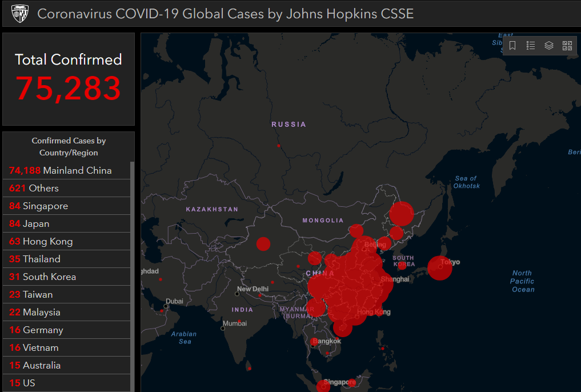Show the map legend list
Viewport: 581px width, 392px height.
(x=531, y=46)
